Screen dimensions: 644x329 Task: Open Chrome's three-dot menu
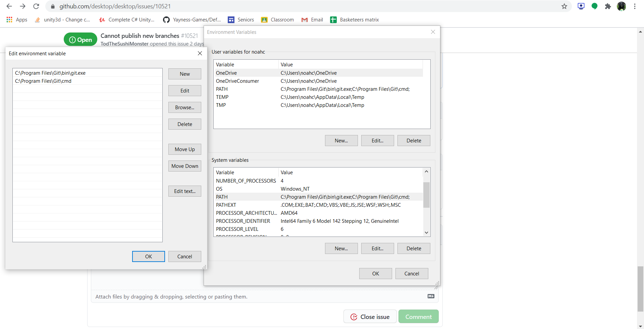635,6
